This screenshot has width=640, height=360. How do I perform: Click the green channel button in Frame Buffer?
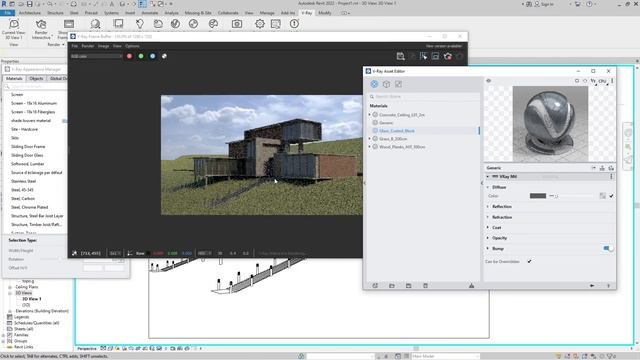click(141, 56)
